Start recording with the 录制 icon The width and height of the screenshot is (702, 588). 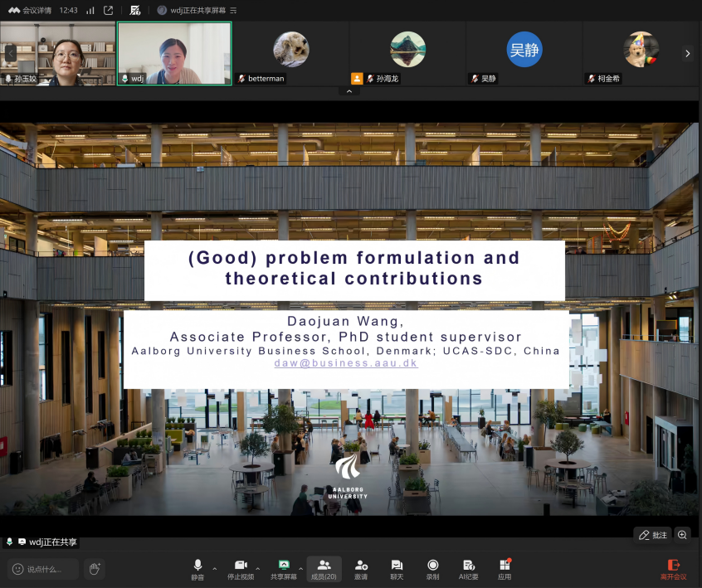pyautogui.click(x=432, y=566)
